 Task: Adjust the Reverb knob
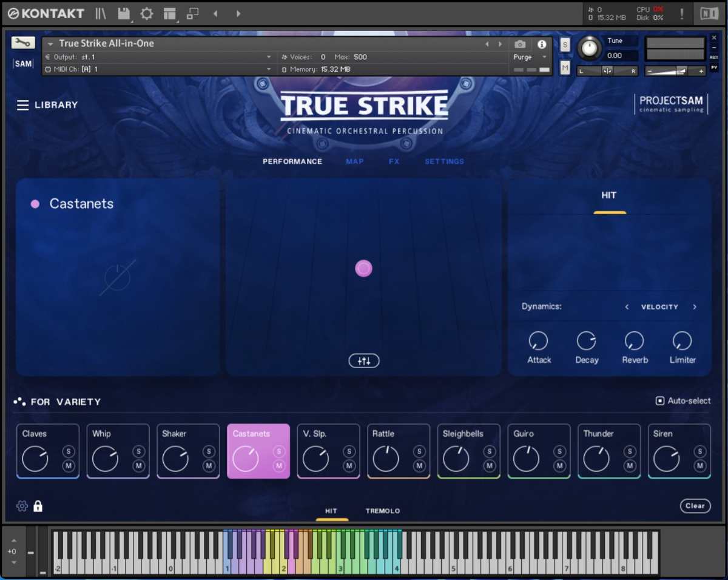[x=635, y=341]
